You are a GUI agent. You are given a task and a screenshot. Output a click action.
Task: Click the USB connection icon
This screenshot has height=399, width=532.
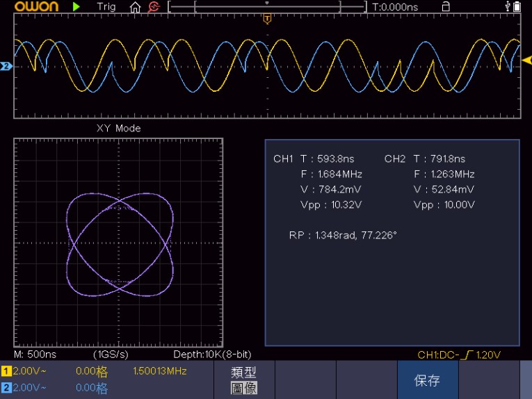tap(508, 6)
